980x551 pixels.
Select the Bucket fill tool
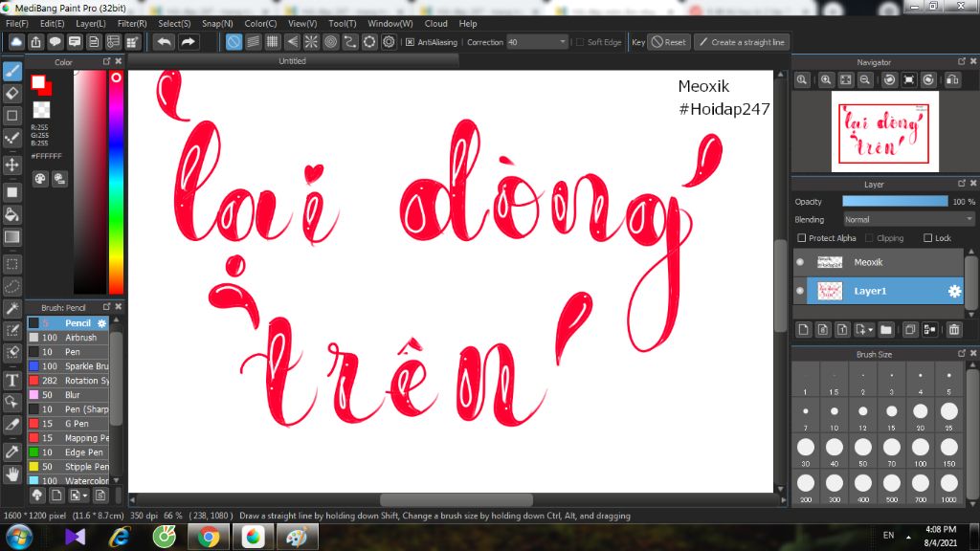(11, 215)
